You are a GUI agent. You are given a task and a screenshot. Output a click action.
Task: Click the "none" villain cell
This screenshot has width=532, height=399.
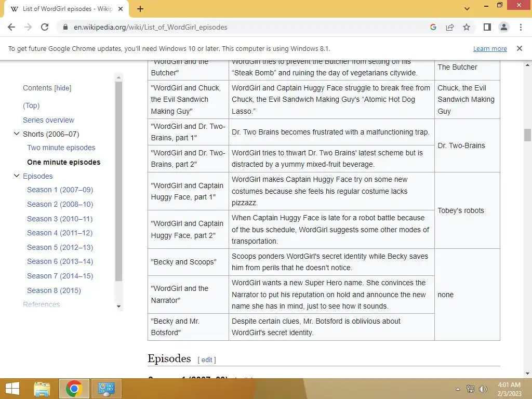tap(467, 295)
